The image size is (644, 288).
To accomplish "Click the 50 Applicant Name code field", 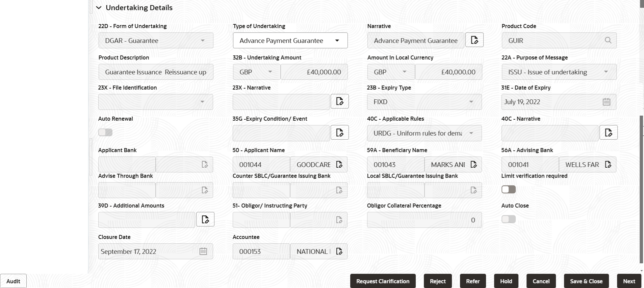I will coord(261,165).
